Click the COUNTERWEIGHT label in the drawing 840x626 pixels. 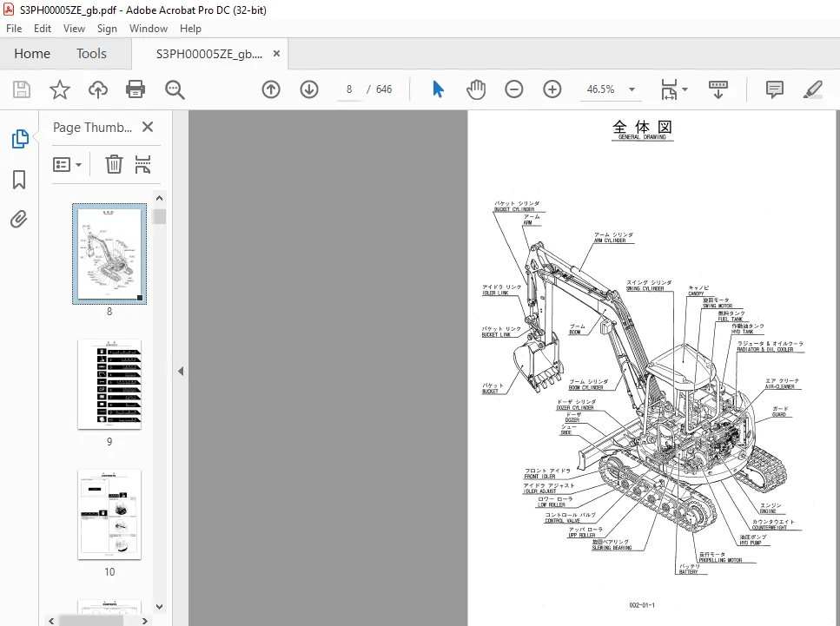[770, 528]
